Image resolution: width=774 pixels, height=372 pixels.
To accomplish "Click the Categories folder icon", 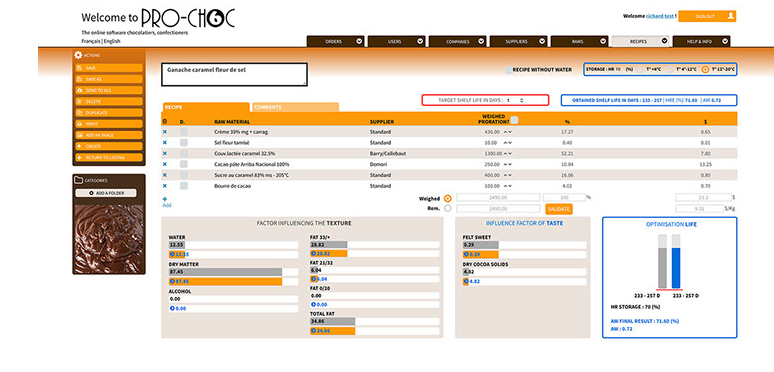I will [x=78, y=180].
